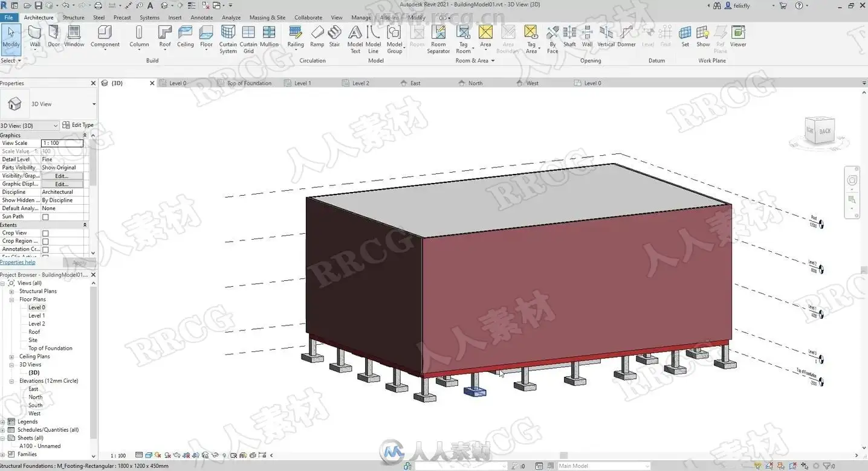Viewport: 868px width, 471px height.
Task: Expand Structural Plans in Project Browser
Action: pyautogui.click(x=11, y=291)
